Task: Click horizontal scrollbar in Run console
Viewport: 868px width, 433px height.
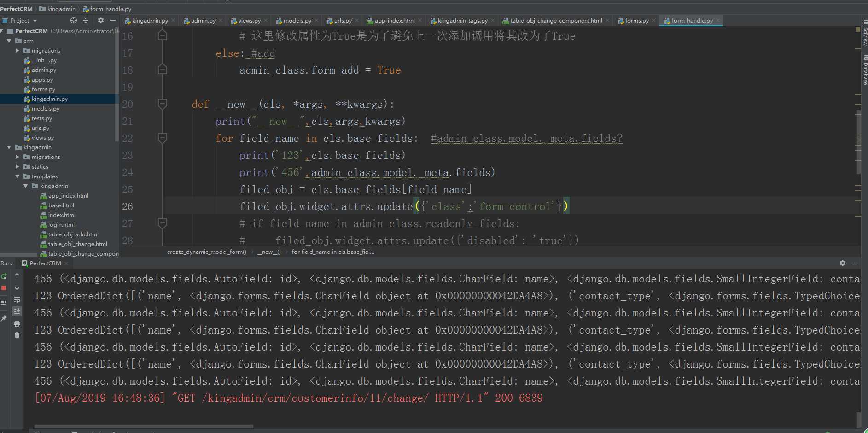Action: tap(144, 427)
